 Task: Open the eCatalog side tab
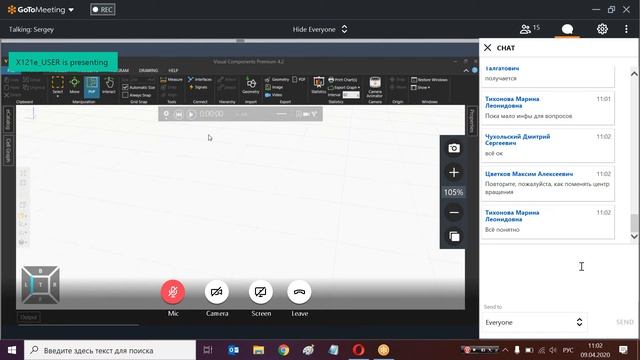pos(8,119)
